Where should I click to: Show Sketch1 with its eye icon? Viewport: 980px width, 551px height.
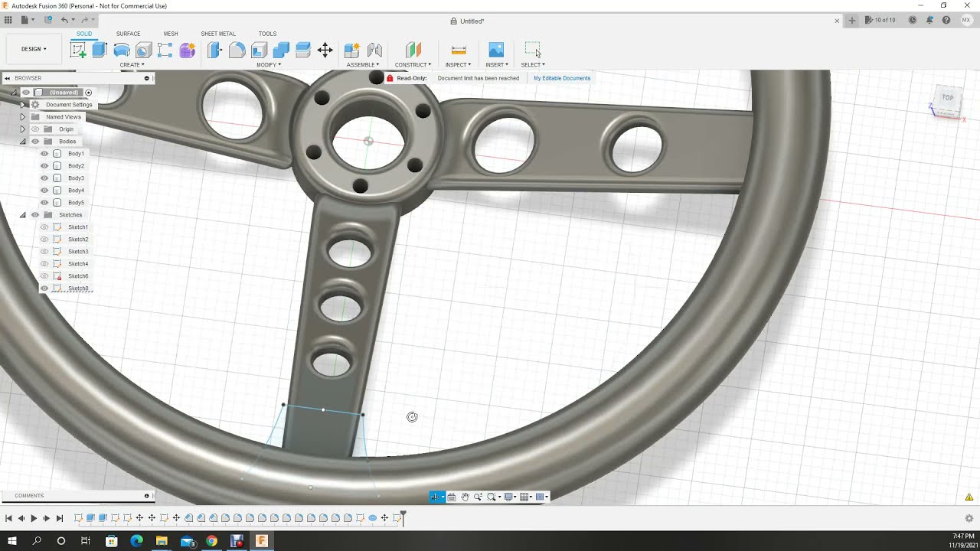point(44,227)
